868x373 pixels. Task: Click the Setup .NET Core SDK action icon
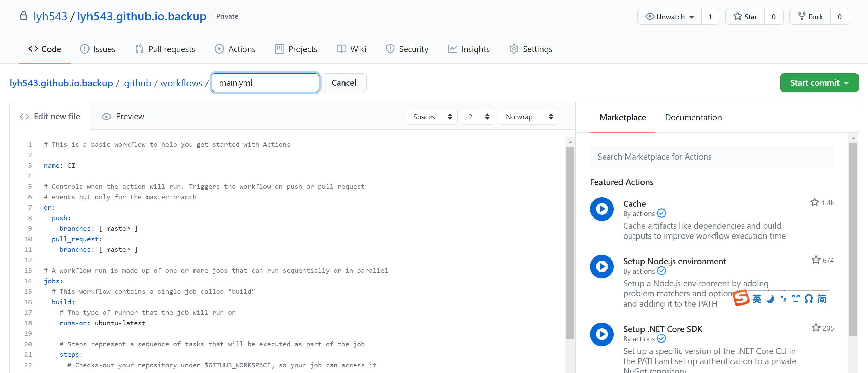tap(602, 334)
